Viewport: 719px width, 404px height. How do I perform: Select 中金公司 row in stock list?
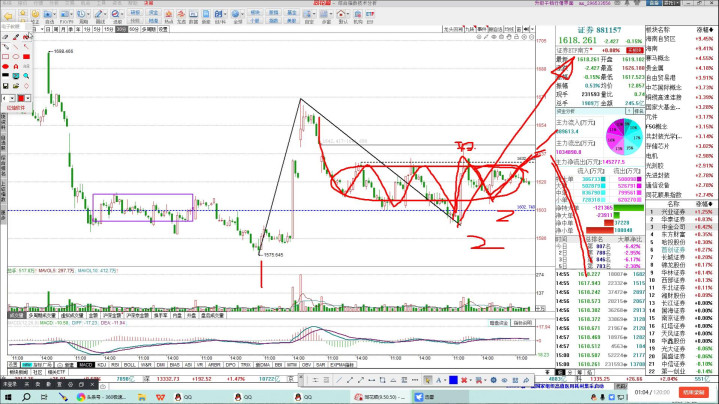[681, 227]
